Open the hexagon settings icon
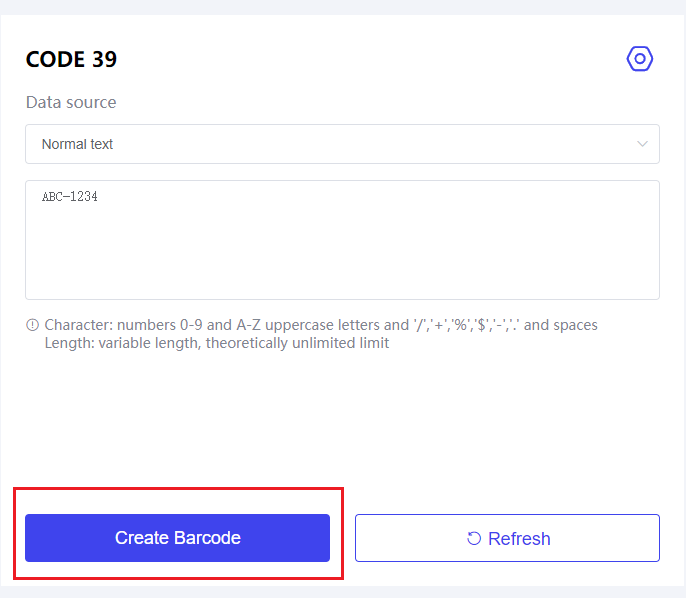The height and width of the screenshot is (598, 686). point(640,59)
